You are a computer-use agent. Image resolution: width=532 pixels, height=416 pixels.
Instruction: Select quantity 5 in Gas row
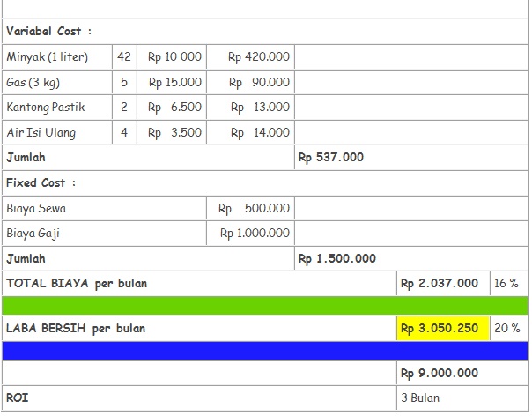click(124, 82)
